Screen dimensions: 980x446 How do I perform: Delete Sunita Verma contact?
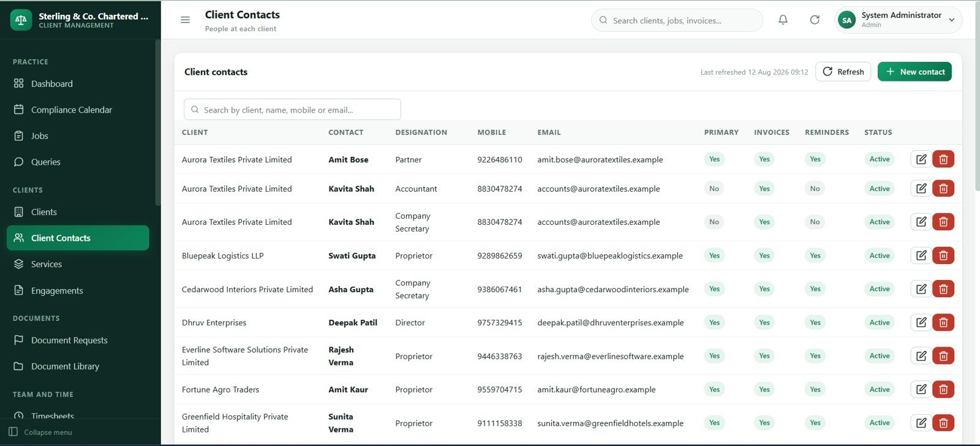pyautogui.click(x=943, y=423)
